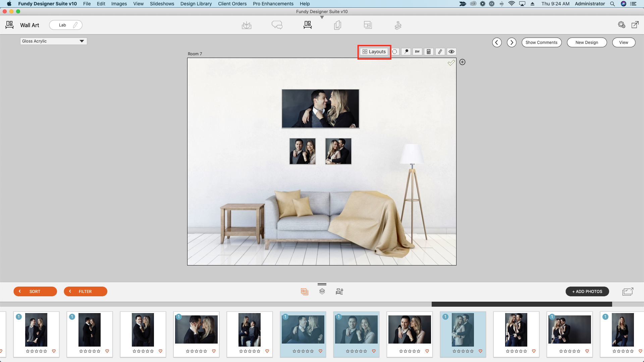Screen dimensions: 644x362
Task: Select the first highlighted blue thumbnail
Action: coord(303,334)
